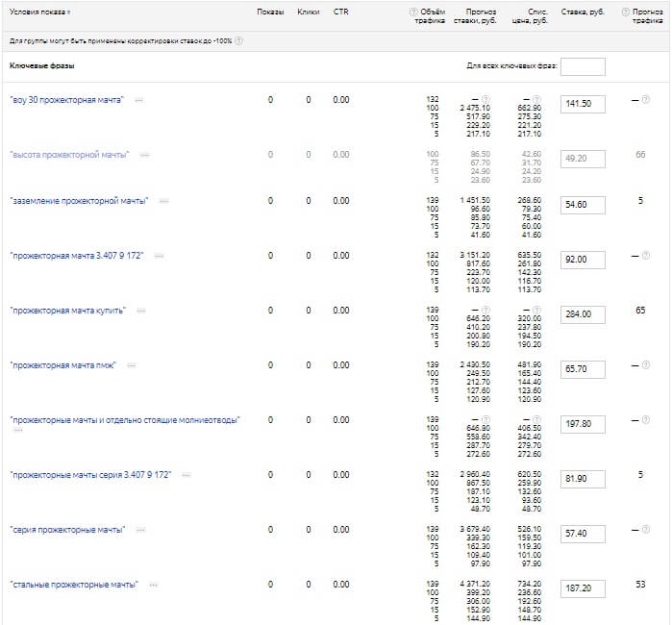Open keyword "заземление прожекторной мачты"

coord(79,201)
